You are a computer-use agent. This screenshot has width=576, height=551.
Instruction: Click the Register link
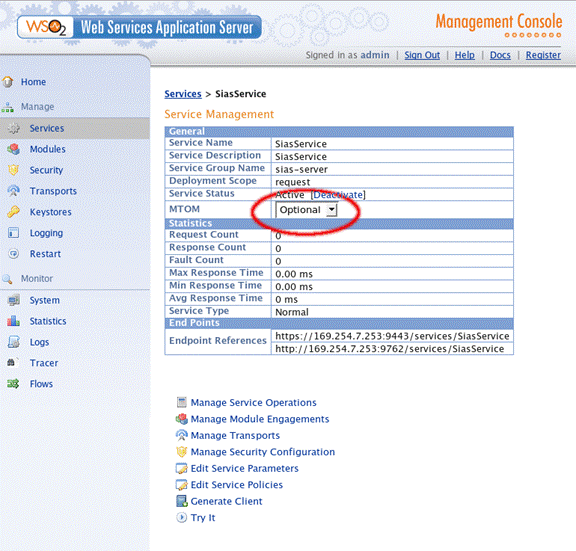coord(543,55)
